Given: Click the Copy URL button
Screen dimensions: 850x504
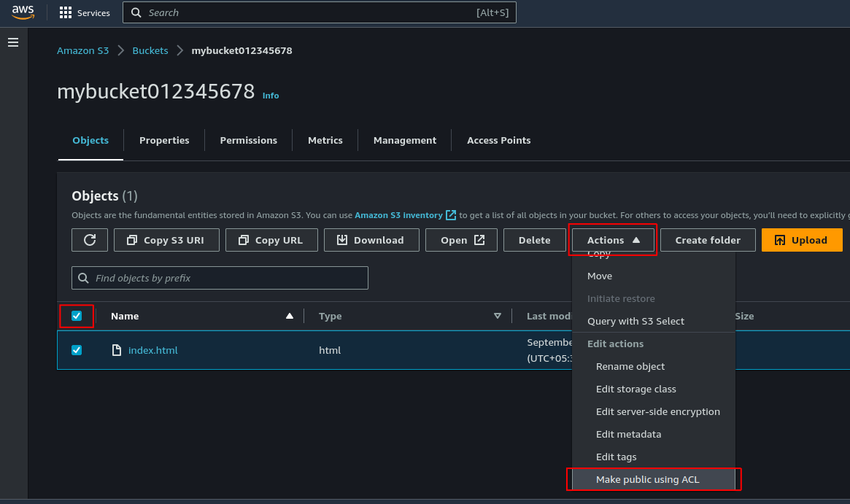Looking at the screenshot, I should pyautogui.click(x=271, y=240).
